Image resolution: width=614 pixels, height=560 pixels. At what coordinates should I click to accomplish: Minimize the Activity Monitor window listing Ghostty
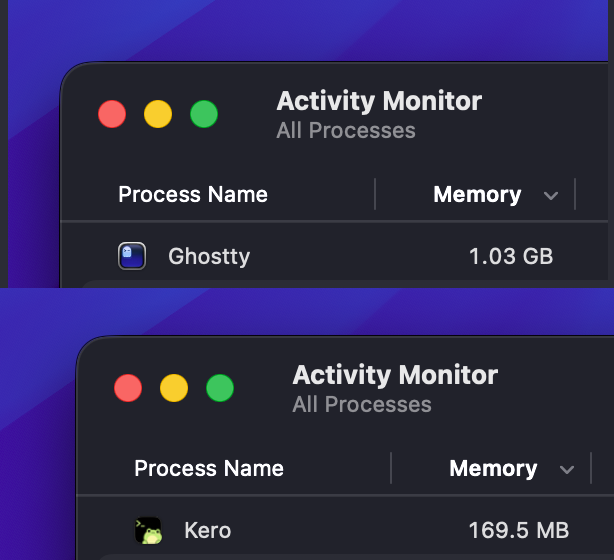click(158, 114)
